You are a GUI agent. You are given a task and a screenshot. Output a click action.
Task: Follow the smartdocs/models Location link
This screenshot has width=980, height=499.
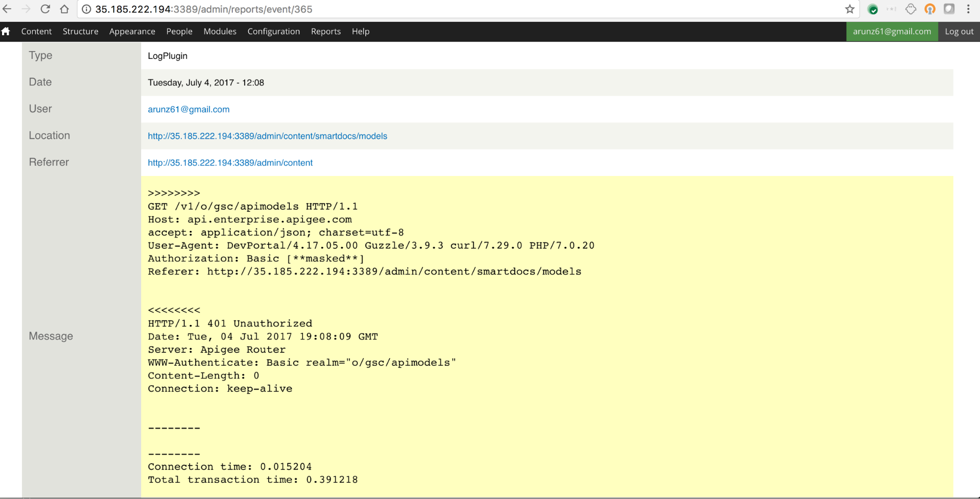[x=267, y=136]
